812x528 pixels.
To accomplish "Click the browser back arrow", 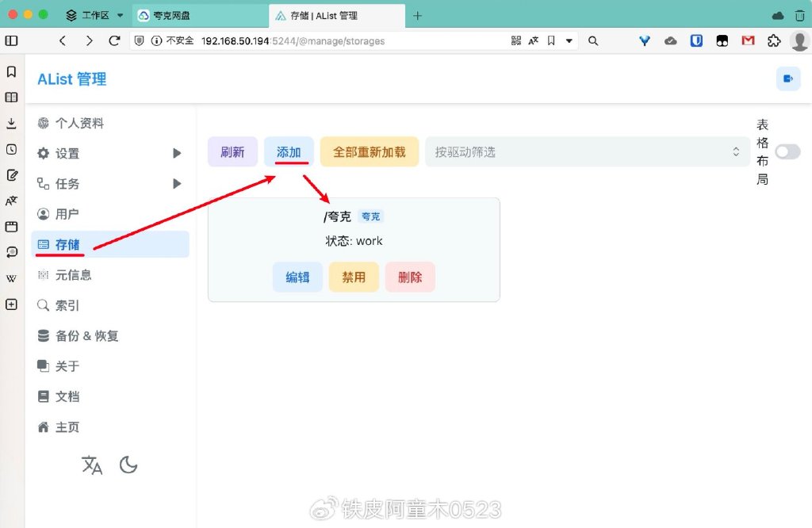I will click(x=63, y=40).
